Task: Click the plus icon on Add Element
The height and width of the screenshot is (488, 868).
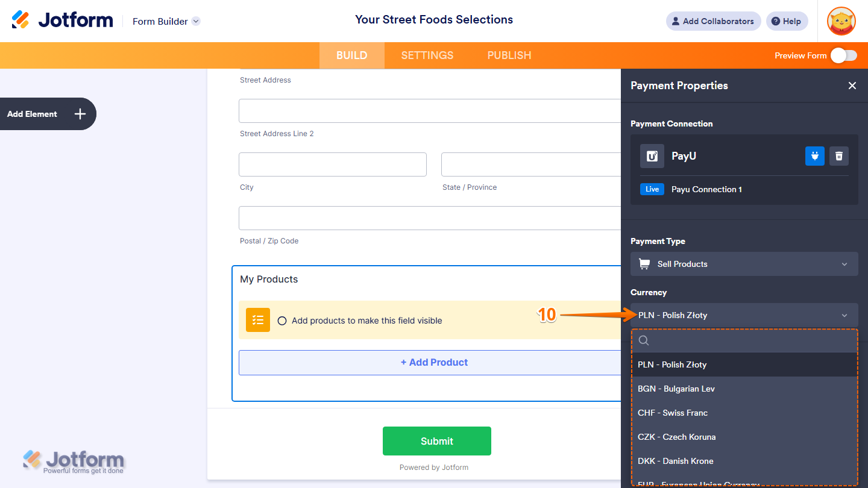Action: (x=80, y=114)
